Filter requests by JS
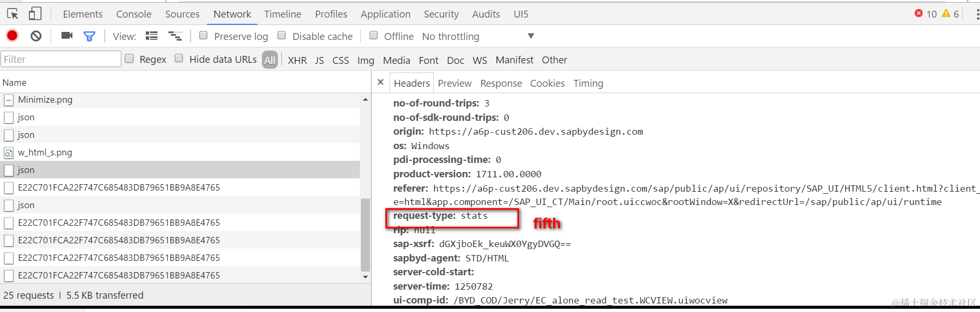The height and width of the screenshot is (312, 980). (319, 60)
